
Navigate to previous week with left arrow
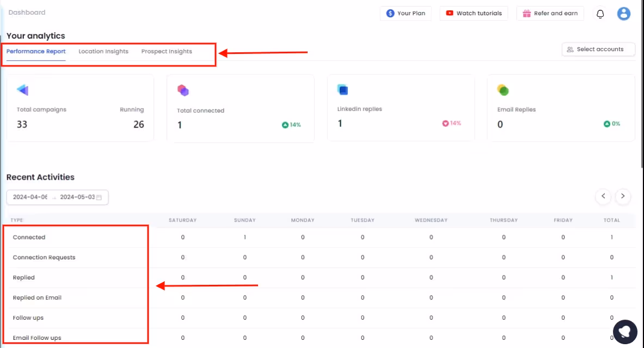tap(603, 196)
